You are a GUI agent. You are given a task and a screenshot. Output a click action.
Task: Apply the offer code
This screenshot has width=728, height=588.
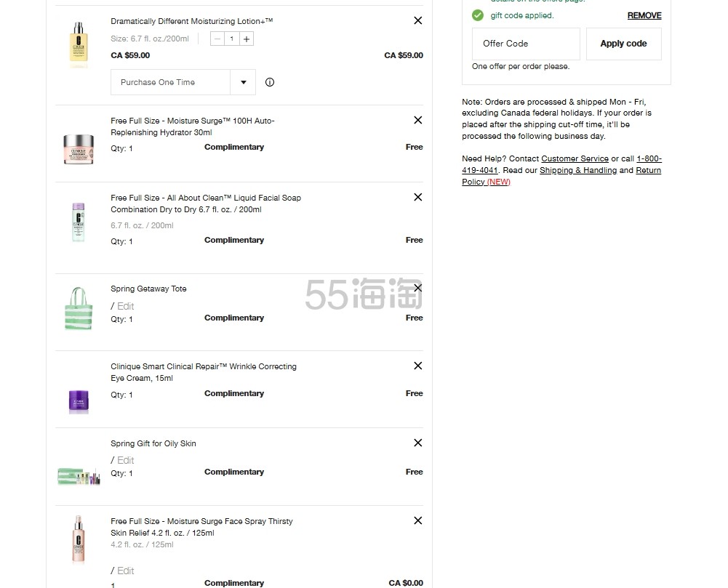click(x=623, y=44)
